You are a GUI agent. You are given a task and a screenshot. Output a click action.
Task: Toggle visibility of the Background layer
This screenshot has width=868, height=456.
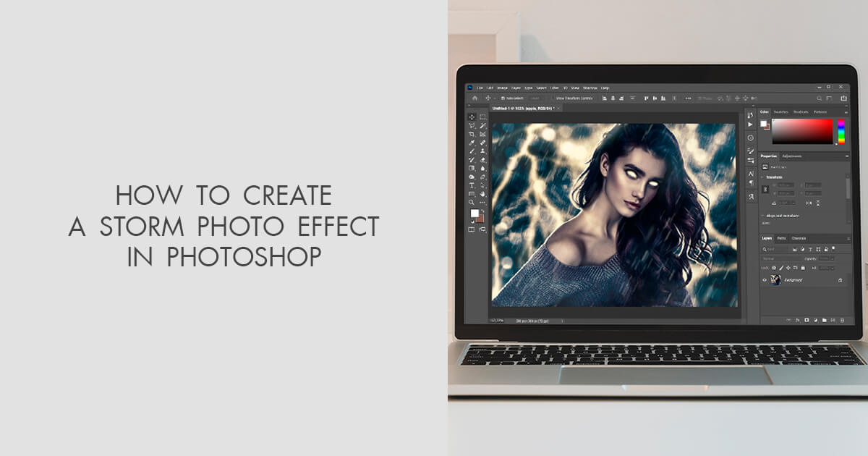765,279
